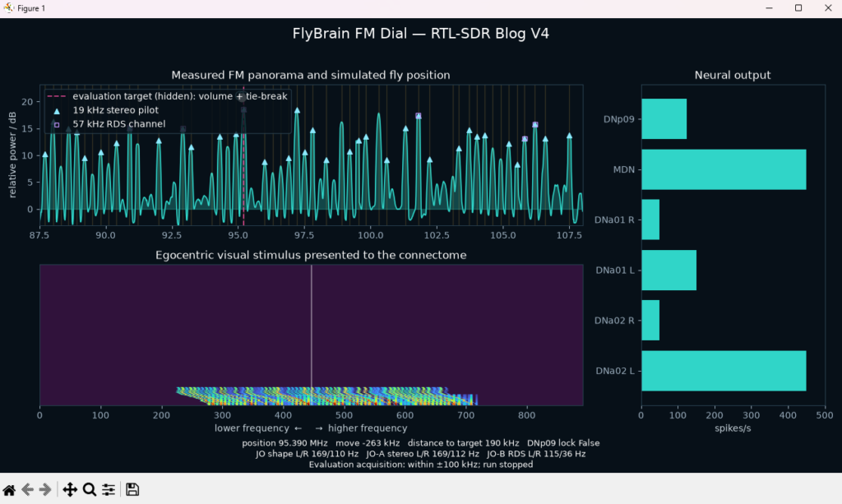
Task: Go forward to next view arrow
Action: tap(45, 489)
